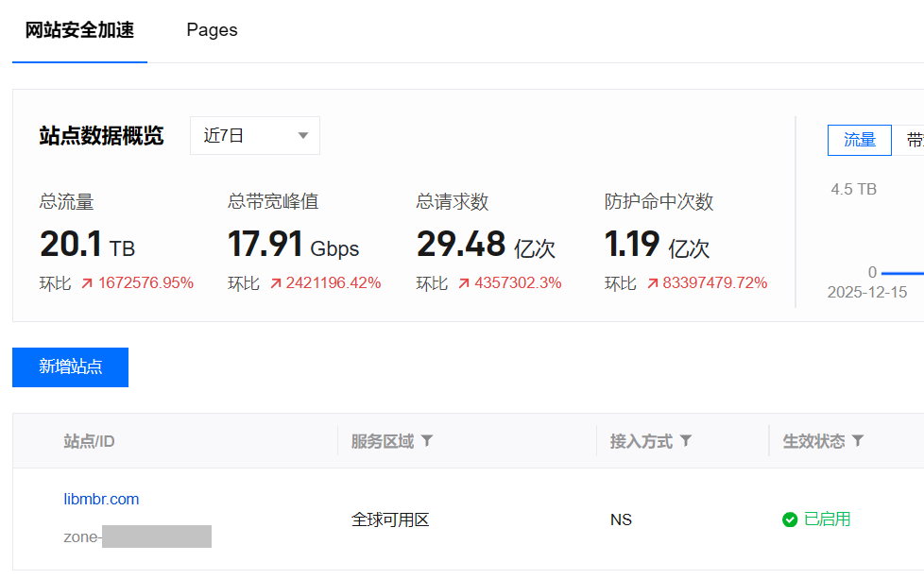Click the zone ID under libmbr.com

[x=137, y=537]
